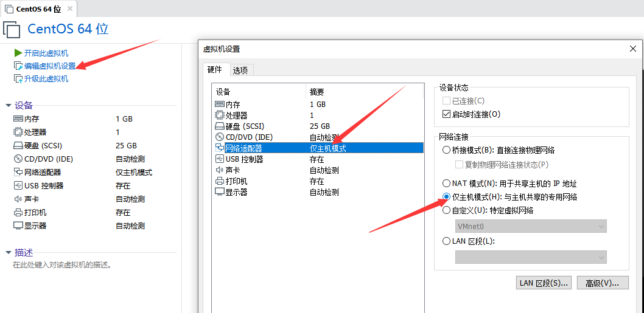Image resolution: width=644 pixels, height=313 pixels.
Task: Click the CD/DVD (IDE) disc icon in left panel
Action: (18, 159)
